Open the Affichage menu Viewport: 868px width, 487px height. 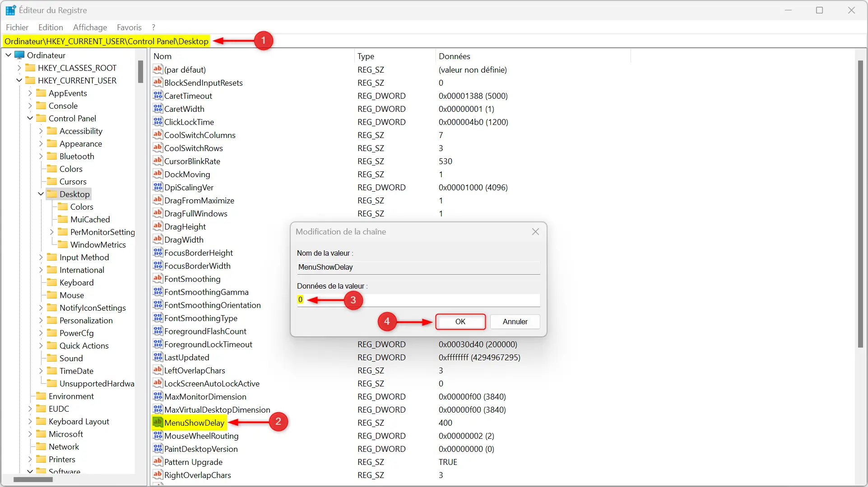[90, 28]
